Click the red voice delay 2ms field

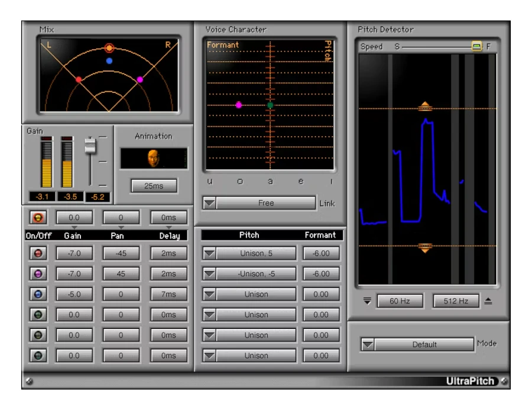[x=168, y=253]
